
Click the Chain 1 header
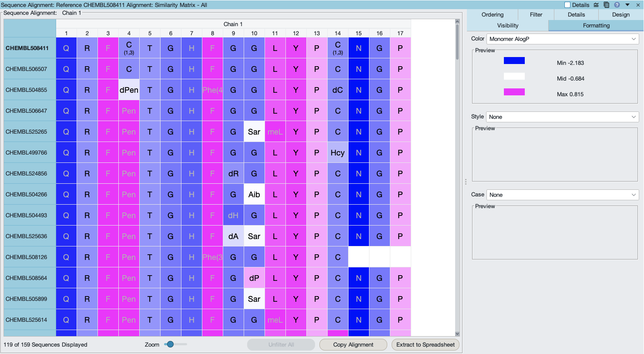pos(233,24)
